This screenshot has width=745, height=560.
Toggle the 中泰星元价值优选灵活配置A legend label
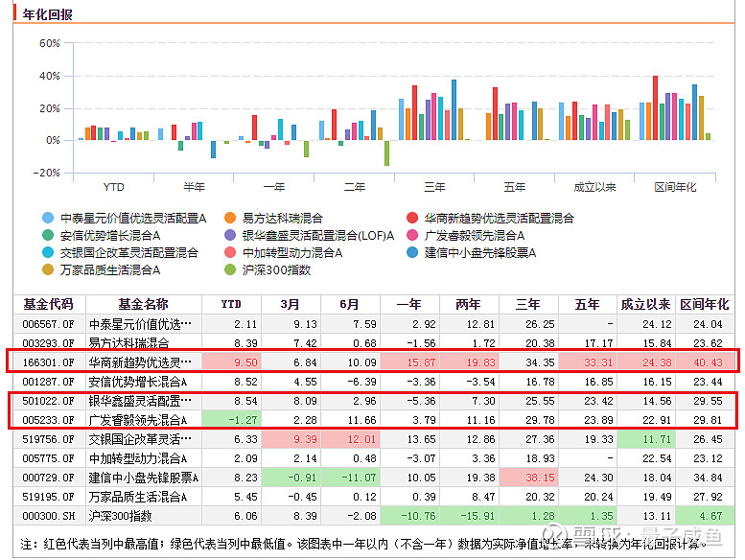click(x=133, y=218)
